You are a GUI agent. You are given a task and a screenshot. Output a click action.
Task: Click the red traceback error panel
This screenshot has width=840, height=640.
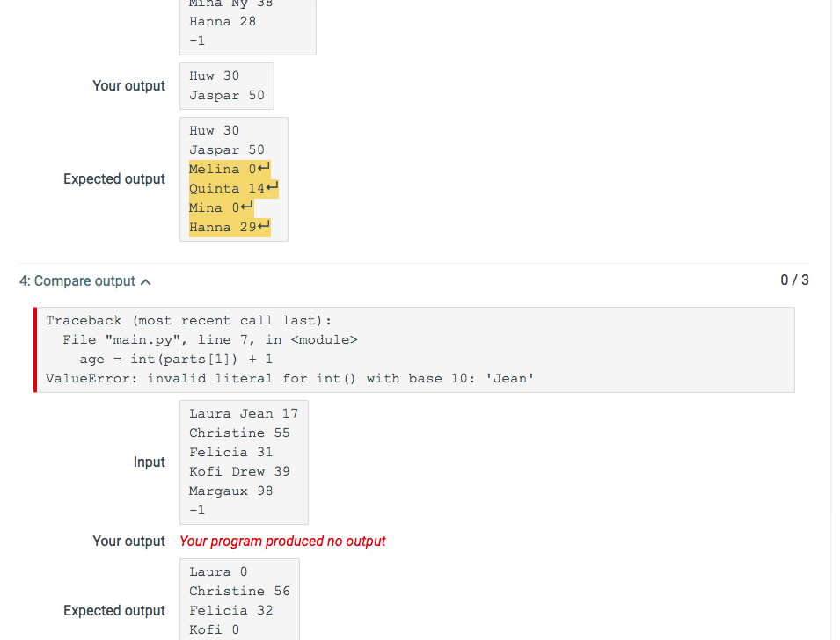pyautogui.click(x=413, y=349)
